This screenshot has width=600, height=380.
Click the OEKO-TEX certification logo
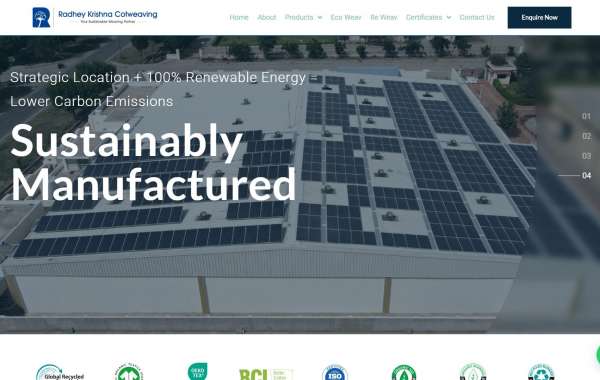pyautogui.click(x=197, y=371)
